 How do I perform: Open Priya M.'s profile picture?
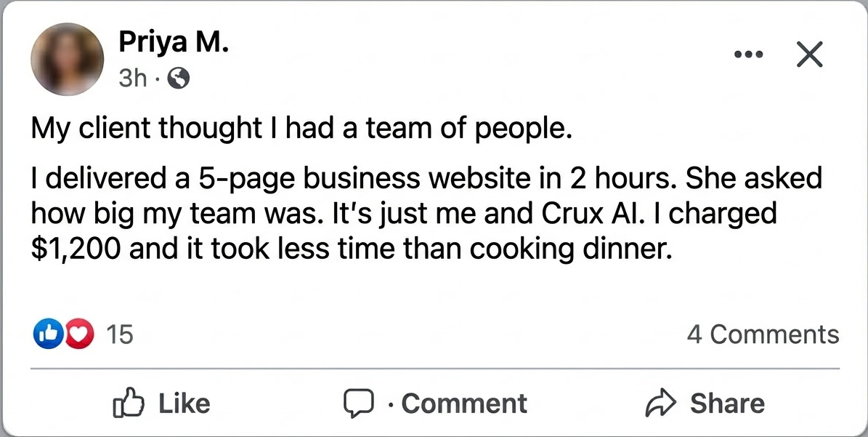pyautogui.click(x=67, y=60)
